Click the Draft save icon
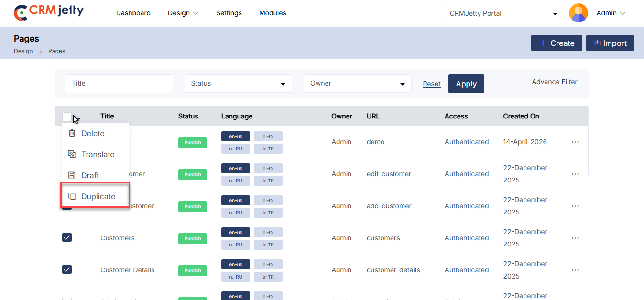Viewport: 644px width, 300px height. tap(72, 175)
